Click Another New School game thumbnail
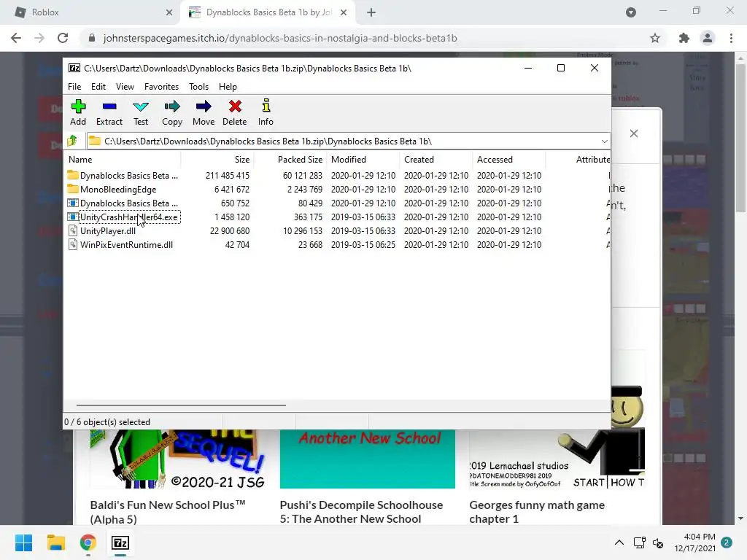 pos(368,459)
